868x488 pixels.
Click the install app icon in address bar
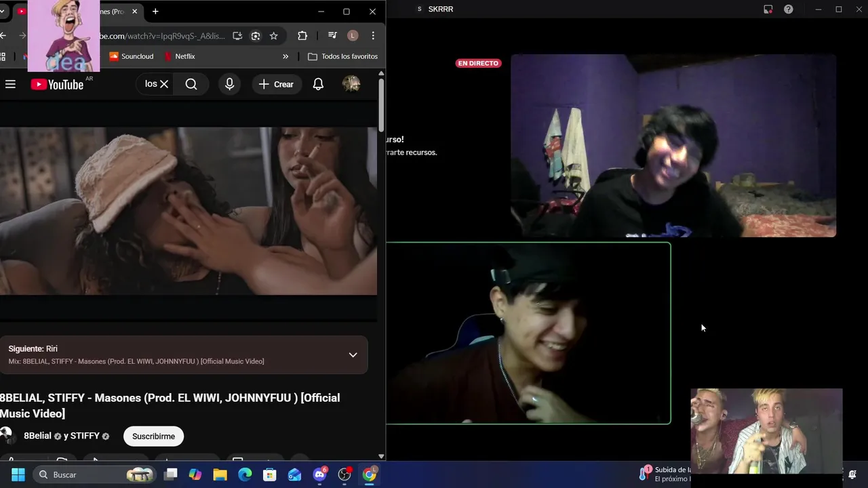pyautogui.click(x=237, y=36)
